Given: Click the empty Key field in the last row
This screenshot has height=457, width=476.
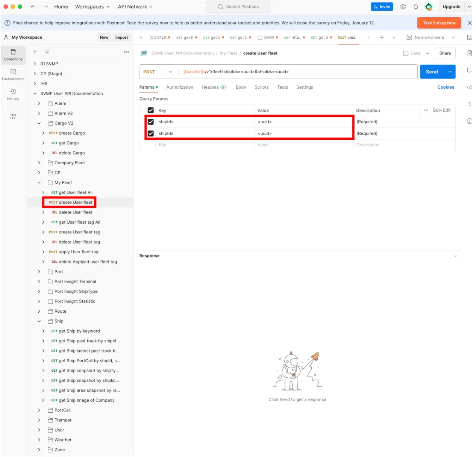Looking at the screenshot, I should pyautogui.click(x=205, y=145).
